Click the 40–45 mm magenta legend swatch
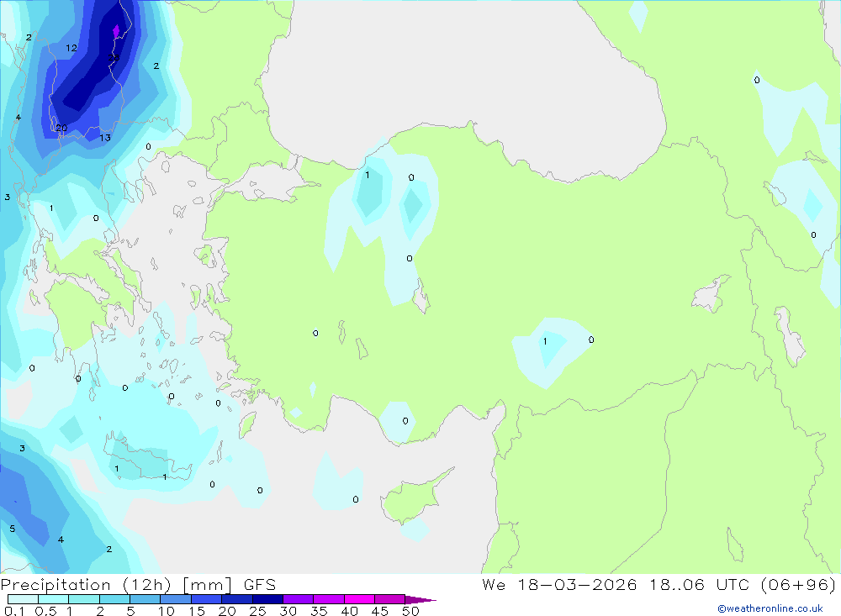 359,599
